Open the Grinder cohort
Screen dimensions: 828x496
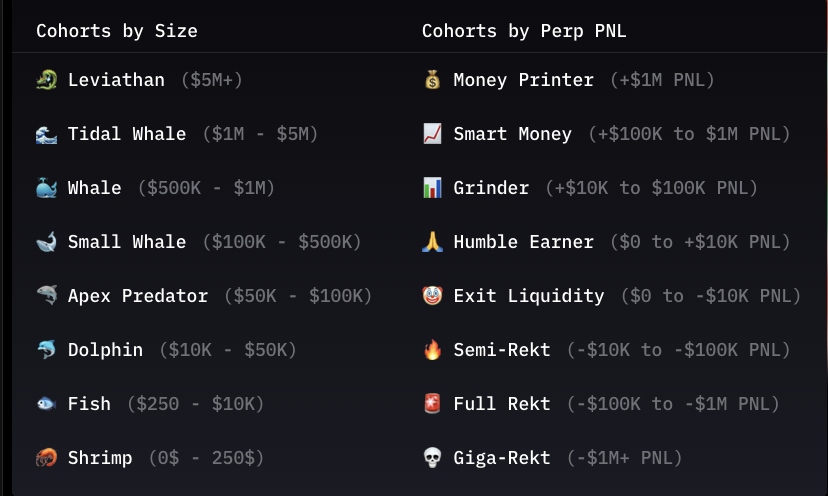(491, 188)
